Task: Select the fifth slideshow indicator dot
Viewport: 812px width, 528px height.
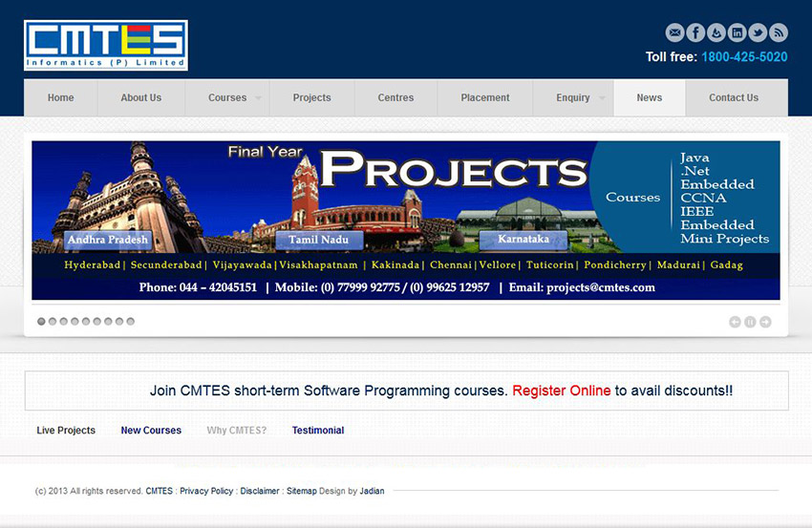Action: (x=86, y=322)
